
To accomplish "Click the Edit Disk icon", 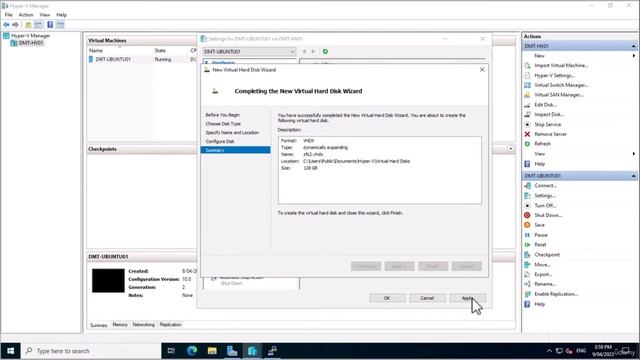I will click(527, 105).
